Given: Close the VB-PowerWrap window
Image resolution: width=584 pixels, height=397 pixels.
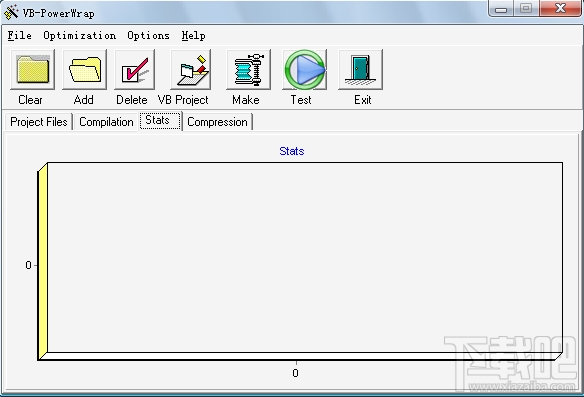Looking at the screenshot, I should tap(561, 8).
